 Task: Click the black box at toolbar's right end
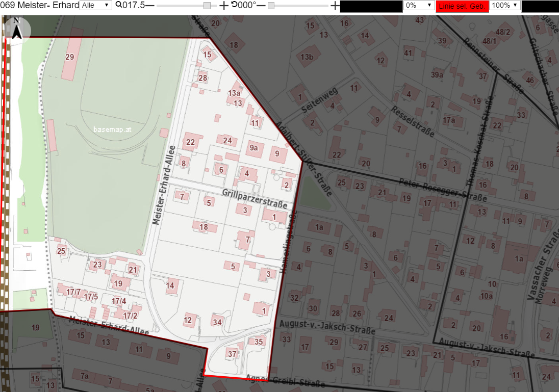[540, 7]
